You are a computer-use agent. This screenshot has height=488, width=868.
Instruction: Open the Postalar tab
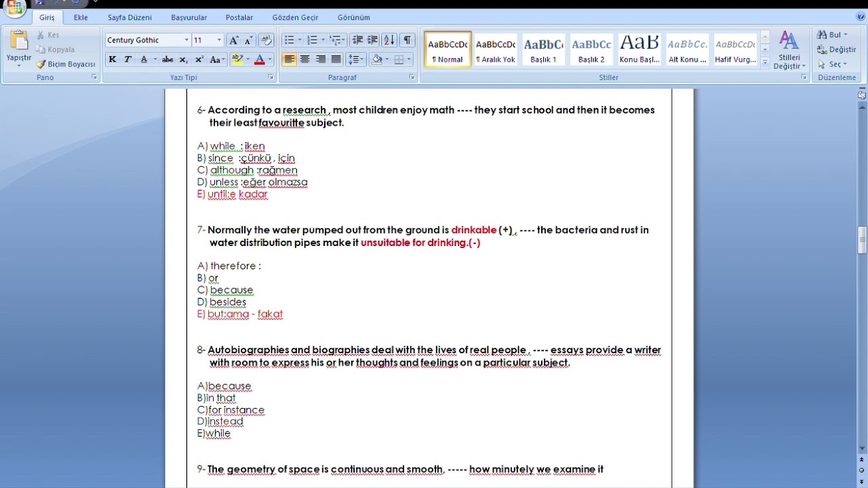[x=239, y=18]
